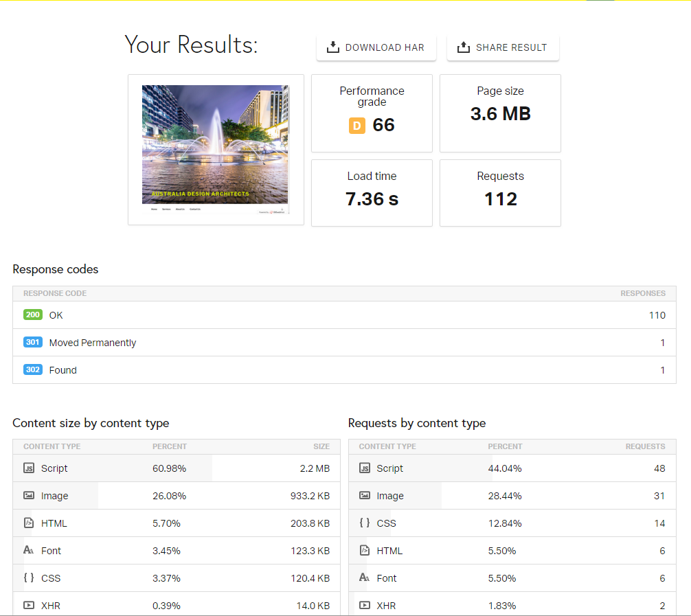Click the XHR icon in content size table

(x=29, y=606)
